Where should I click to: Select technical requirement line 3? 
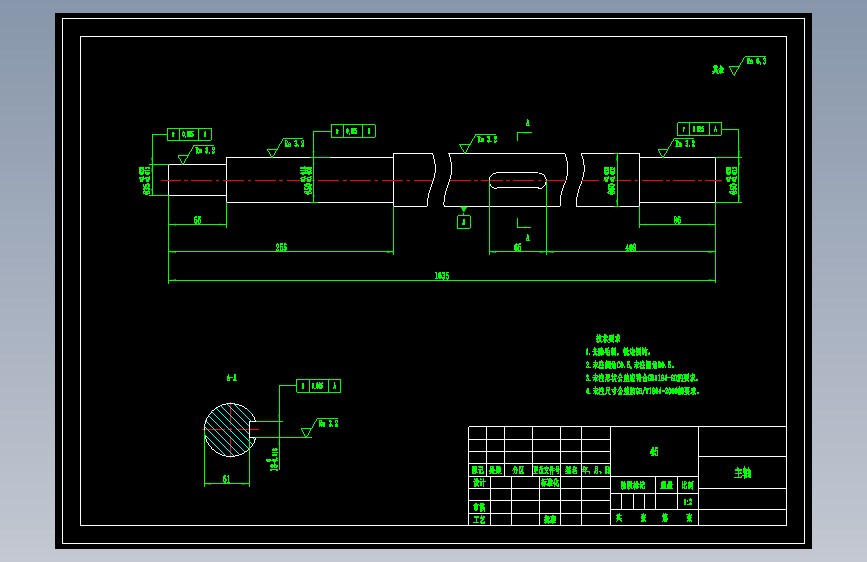(x=642, y=378)
